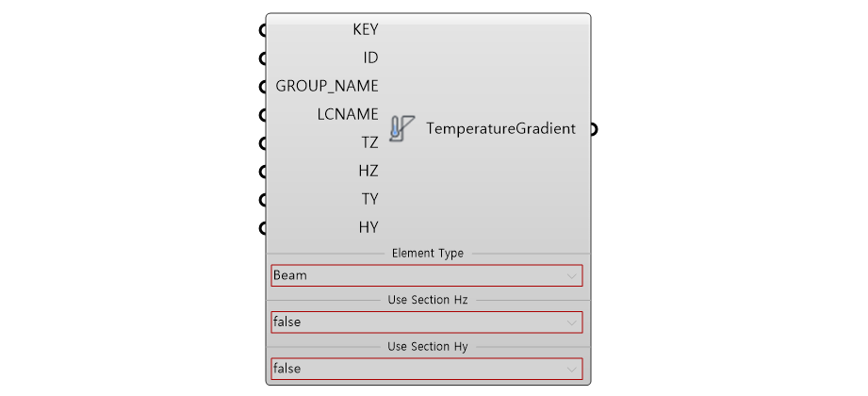Screen dimensions: 868x396
Task: Open the Use Section Hz dropdown
Action: tap(427, 322)
